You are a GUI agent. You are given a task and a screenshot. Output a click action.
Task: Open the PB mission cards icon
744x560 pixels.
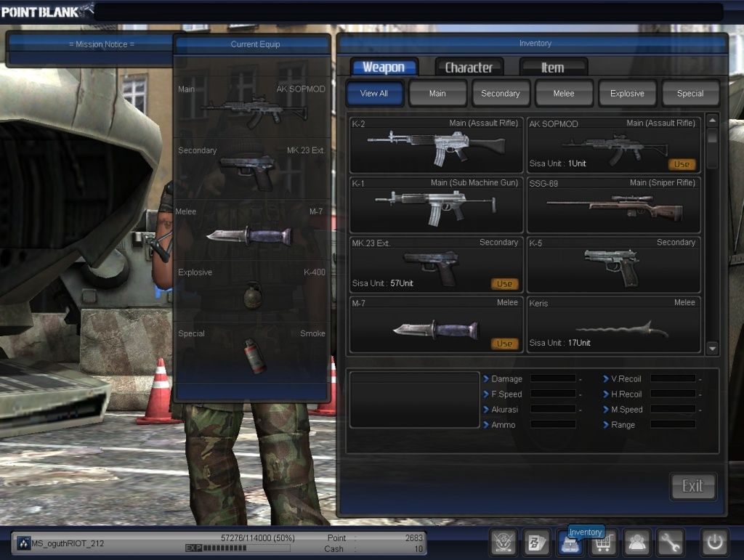537,543
